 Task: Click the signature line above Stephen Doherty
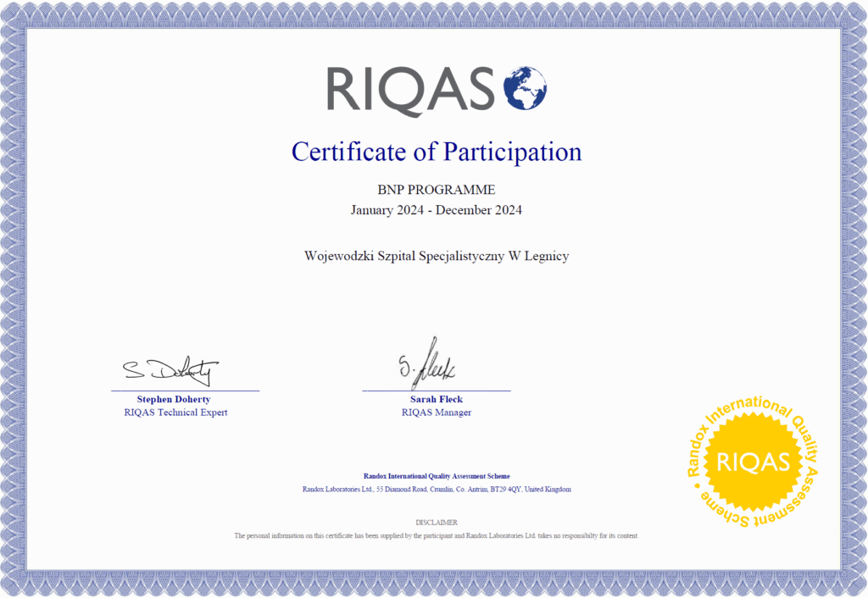pyautogui.click(x=185, y=390)
